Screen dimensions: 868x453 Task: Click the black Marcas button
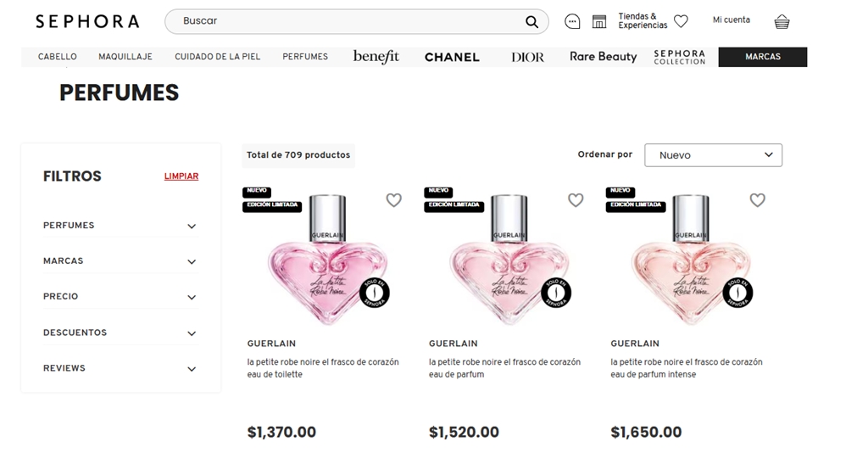pyautogui.click(x=762, y=57)
